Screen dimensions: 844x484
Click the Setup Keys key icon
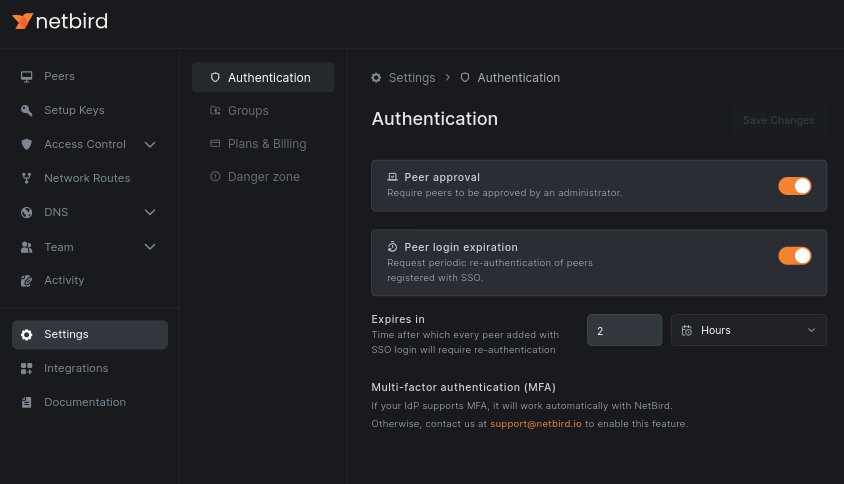pos(26,111)
